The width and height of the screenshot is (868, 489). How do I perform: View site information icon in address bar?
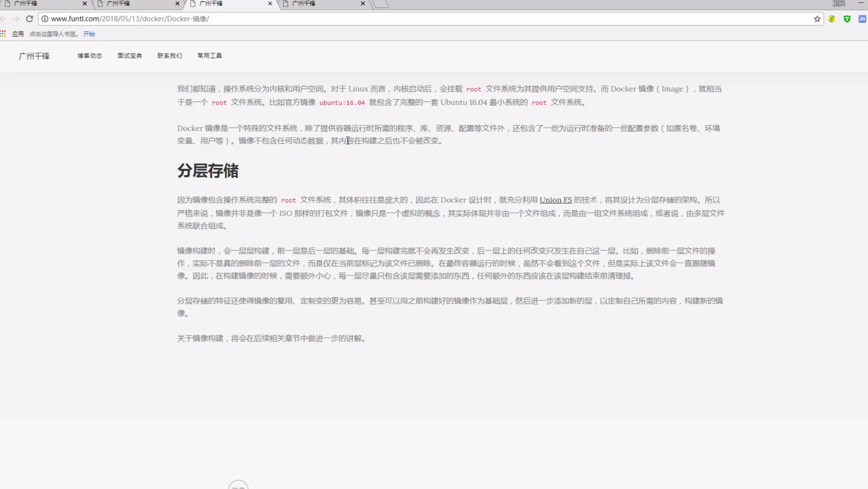(x=45, y=19)
